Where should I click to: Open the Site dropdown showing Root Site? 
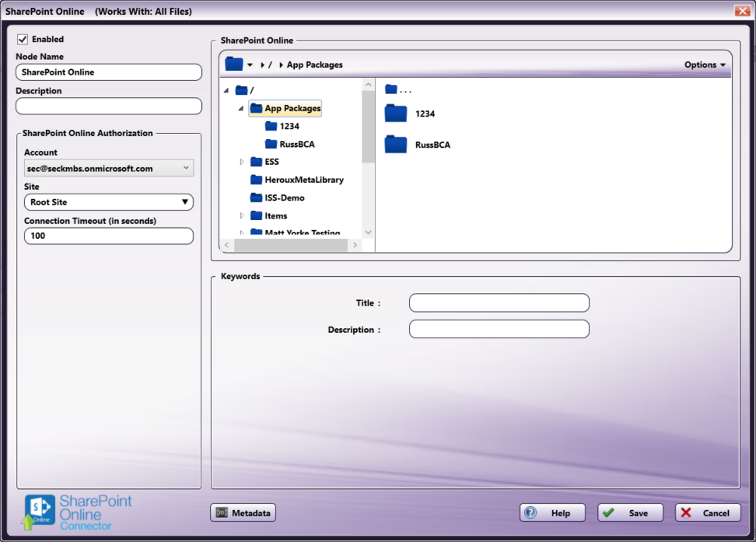pyautogui.click(x=109, y=202)
